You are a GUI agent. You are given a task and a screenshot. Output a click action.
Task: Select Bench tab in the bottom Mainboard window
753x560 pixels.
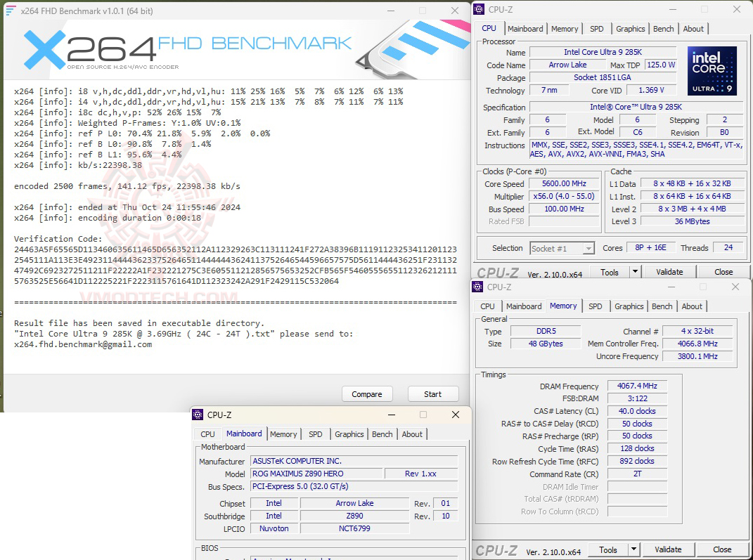point(382,434)
